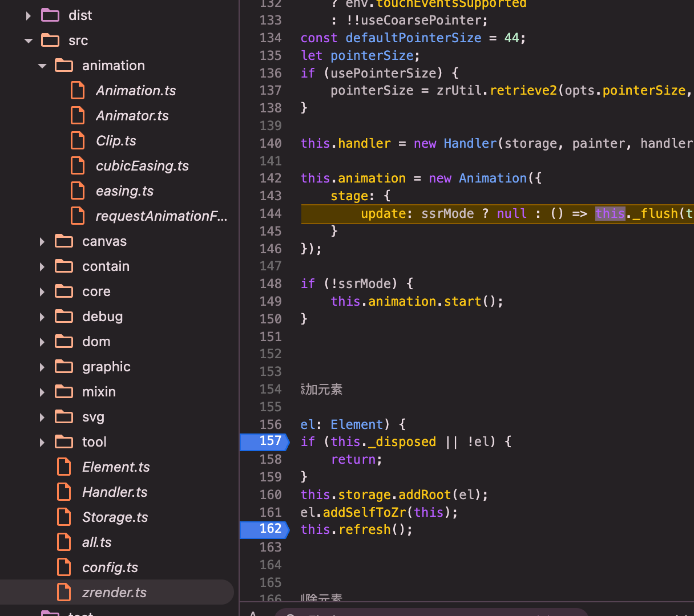Click the easing.ts file icon

[x=78, y=191]
